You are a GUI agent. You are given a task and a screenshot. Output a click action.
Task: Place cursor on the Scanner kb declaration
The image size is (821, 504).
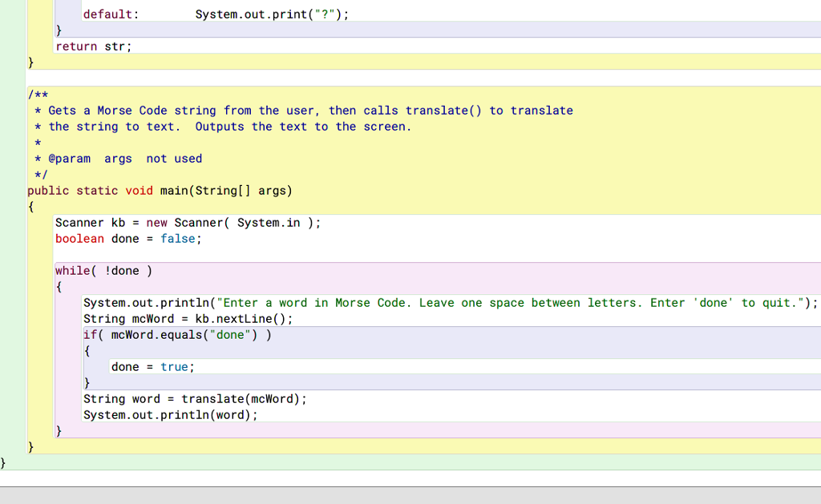pos(188,223)
